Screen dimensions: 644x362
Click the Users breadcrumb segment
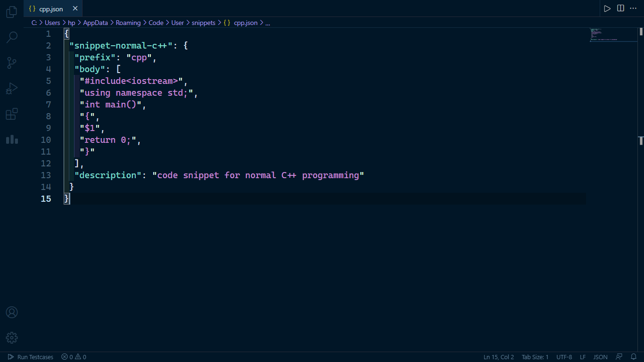point(52,23)
